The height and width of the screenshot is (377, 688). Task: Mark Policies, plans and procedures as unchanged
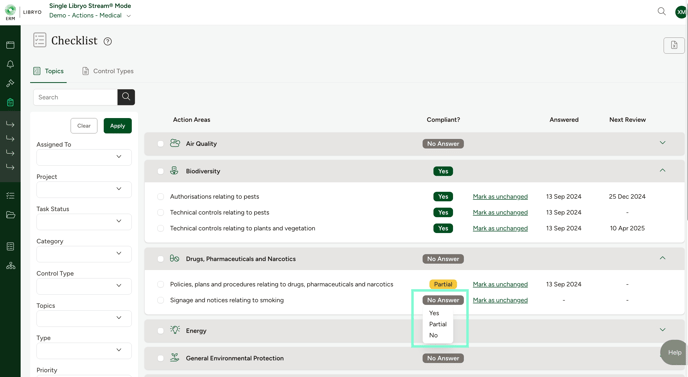(500, 284)
